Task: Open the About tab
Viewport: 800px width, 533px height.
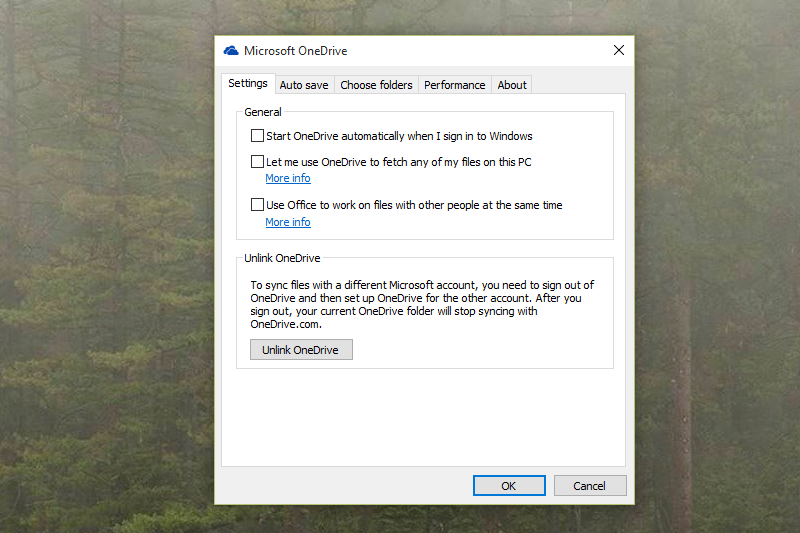Action: point(512,85)
